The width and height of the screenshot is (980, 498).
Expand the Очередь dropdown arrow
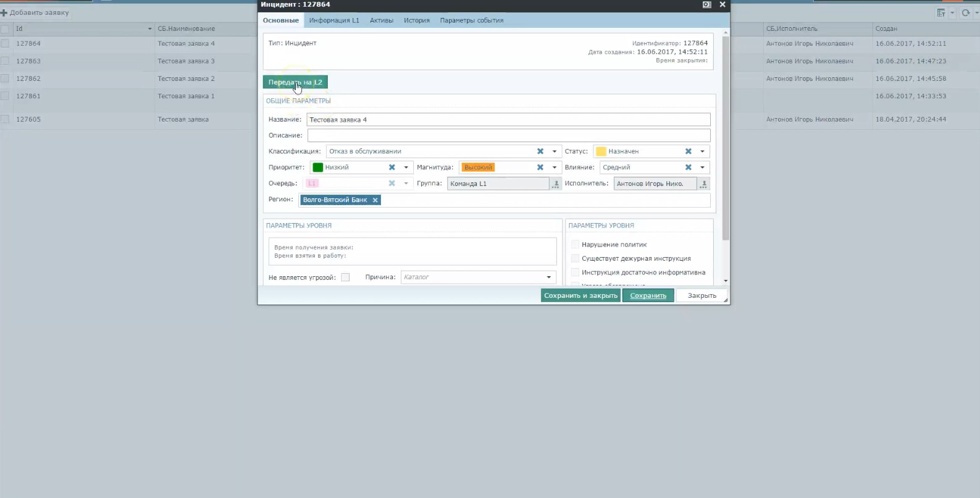406,184
